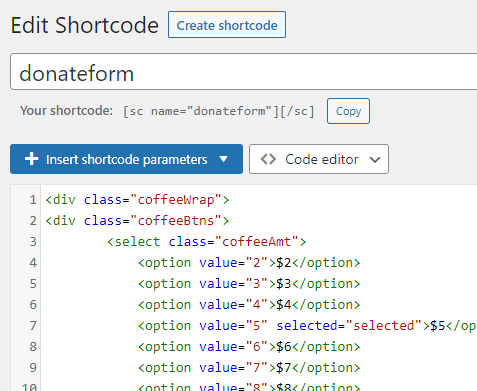Image resolution: width=477 pixels, height=391 pixels.
Task: Select the [sc name="donateform"] shortcode text
Action: (x=219, y=111)
